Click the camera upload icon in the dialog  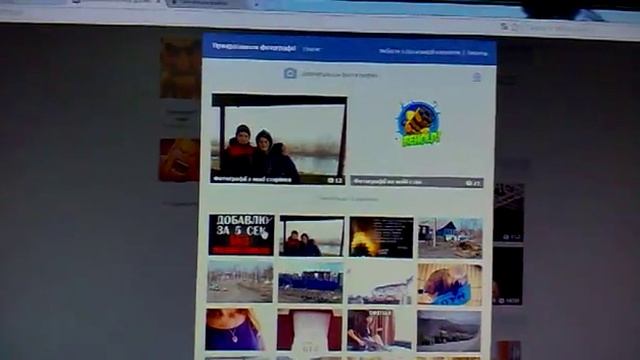290,73
